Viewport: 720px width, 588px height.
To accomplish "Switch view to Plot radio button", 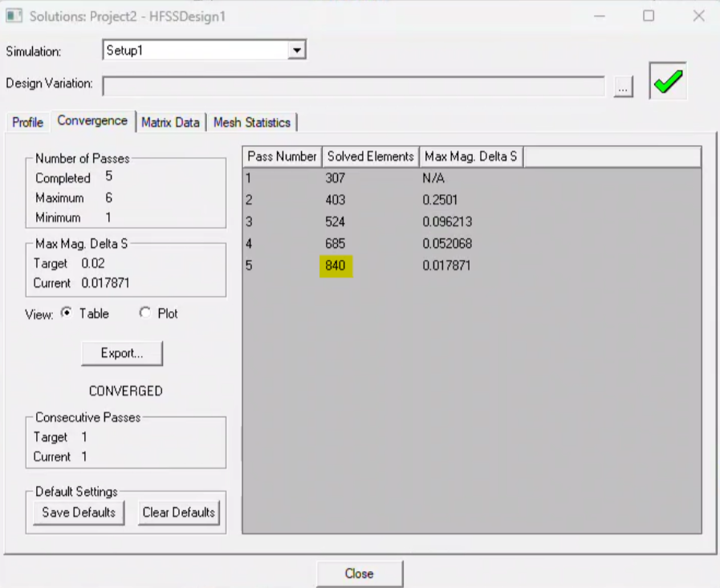I will click(x=145, y=314).
